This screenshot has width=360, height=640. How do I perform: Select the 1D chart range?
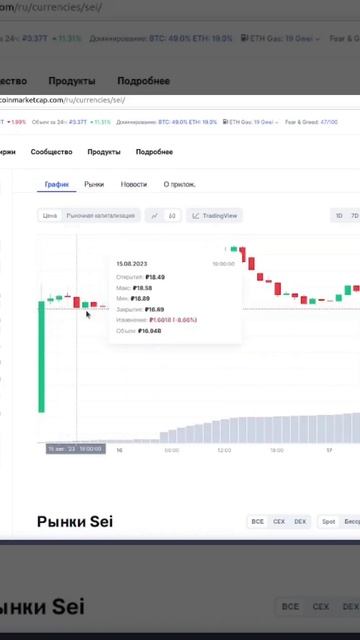pyautogui.click(x=339, y=216)
